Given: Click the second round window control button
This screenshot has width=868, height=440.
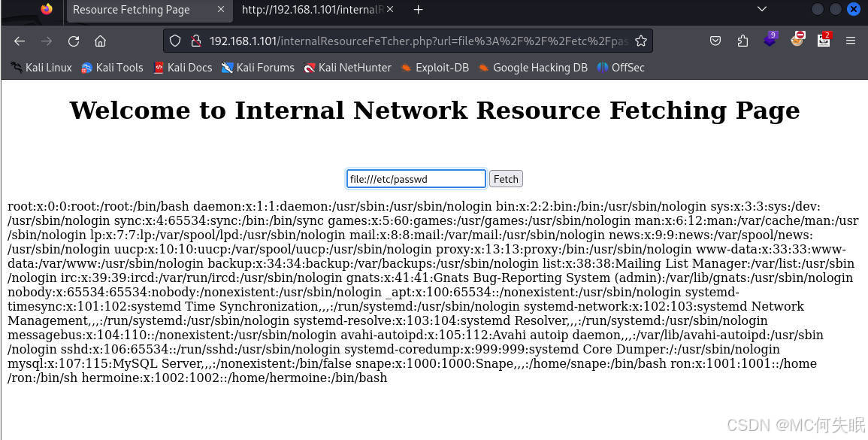Looking at the screenshot, I should coord(836,10).
